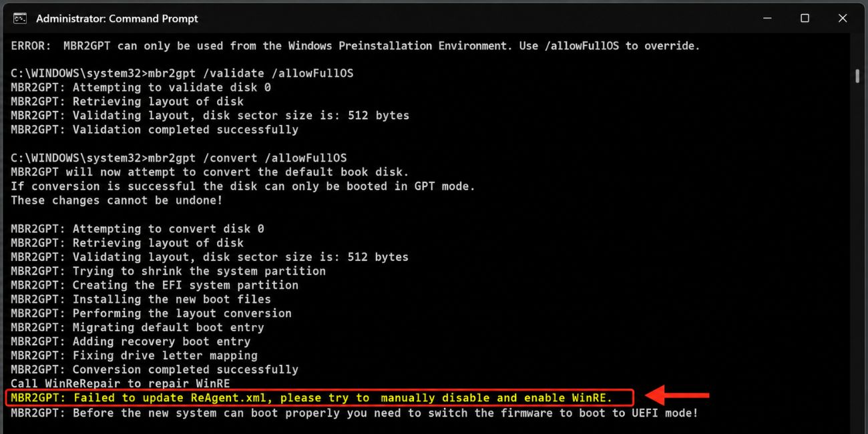Click 'Trying to shrink the system partition' line
This screenshot has width=868, height=434.
[168, 271]
